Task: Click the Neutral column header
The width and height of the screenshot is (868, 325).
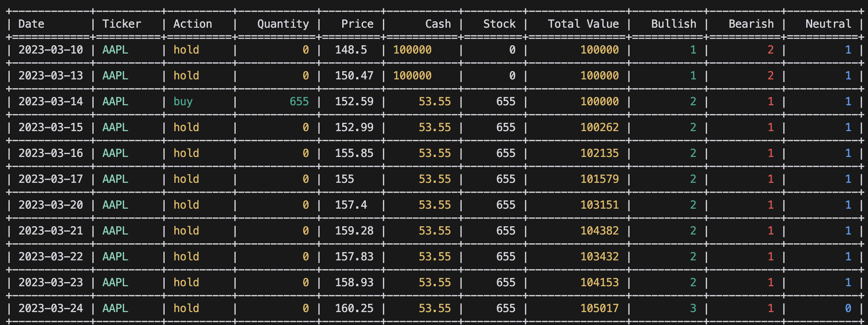Action: click(x=828, y=24)
